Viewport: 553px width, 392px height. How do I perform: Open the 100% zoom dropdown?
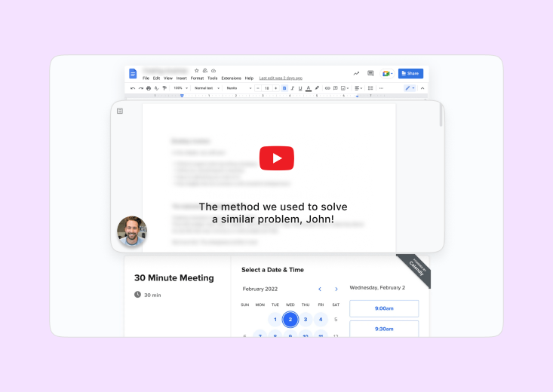[x=180, y=88]
